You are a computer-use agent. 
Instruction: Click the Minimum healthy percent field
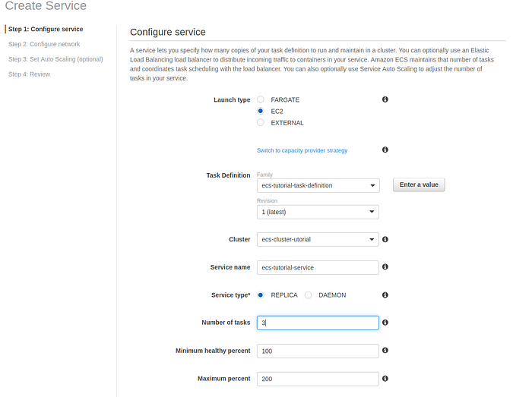[318, 351]
